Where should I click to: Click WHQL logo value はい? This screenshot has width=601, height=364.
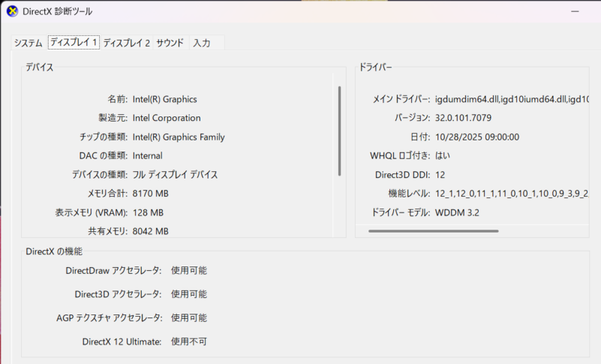point(443,155)
